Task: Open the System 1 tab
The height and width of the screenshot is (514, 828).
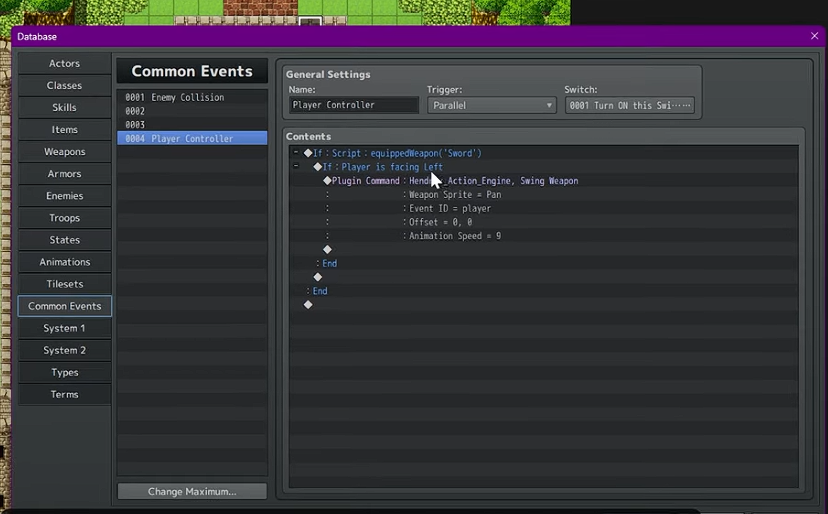Action: tap(65, 328)
